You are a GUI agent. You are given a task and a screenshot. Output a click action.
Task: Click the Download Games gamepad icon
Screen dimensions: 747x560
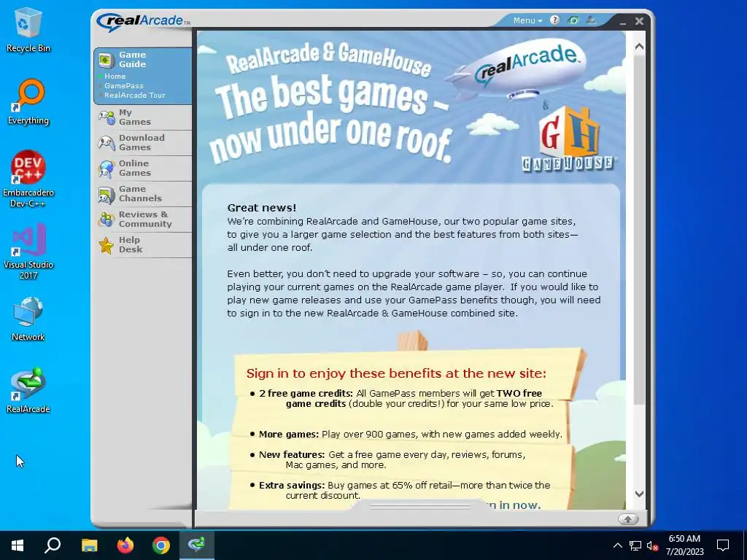[x=107, y=142]
